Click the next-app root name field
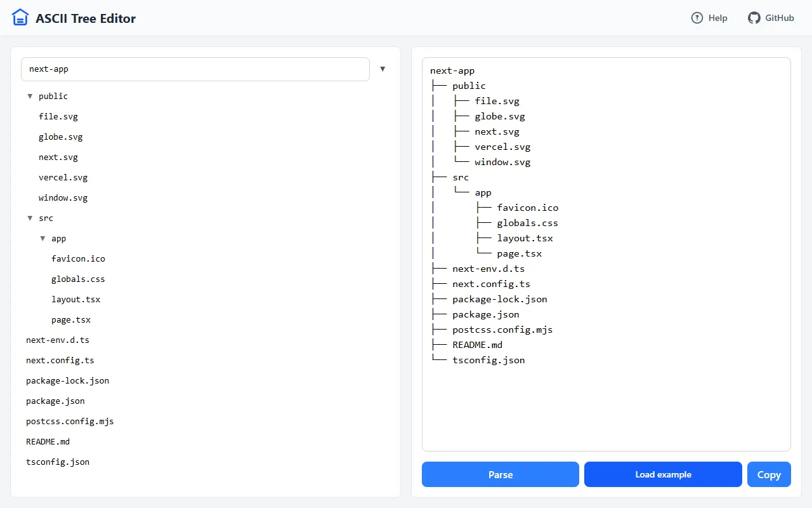 point(195,69)
